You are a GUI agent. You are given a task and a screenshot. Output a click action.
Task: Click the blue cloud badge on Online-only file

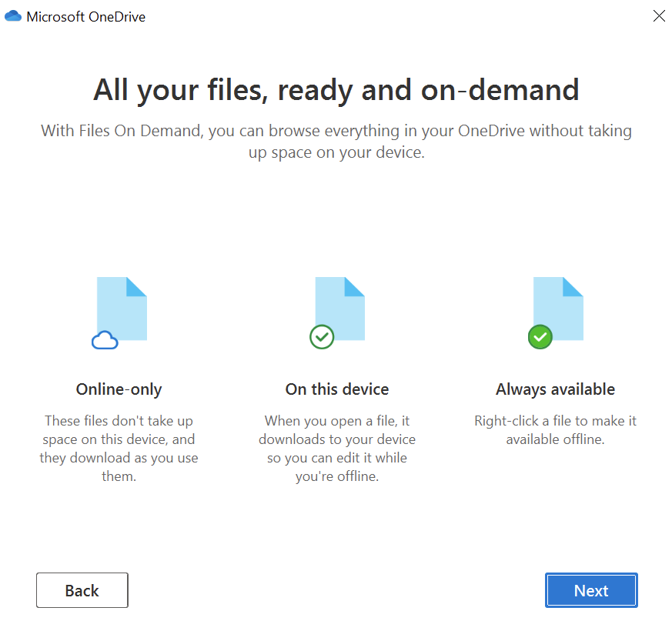tap(105, 339)
